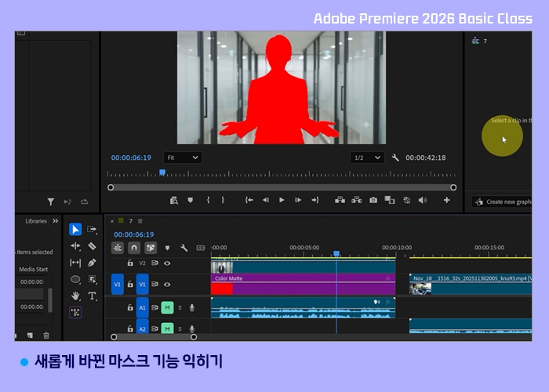Select the Hand tool
The image size is (549, 392).
coord(75,296)
